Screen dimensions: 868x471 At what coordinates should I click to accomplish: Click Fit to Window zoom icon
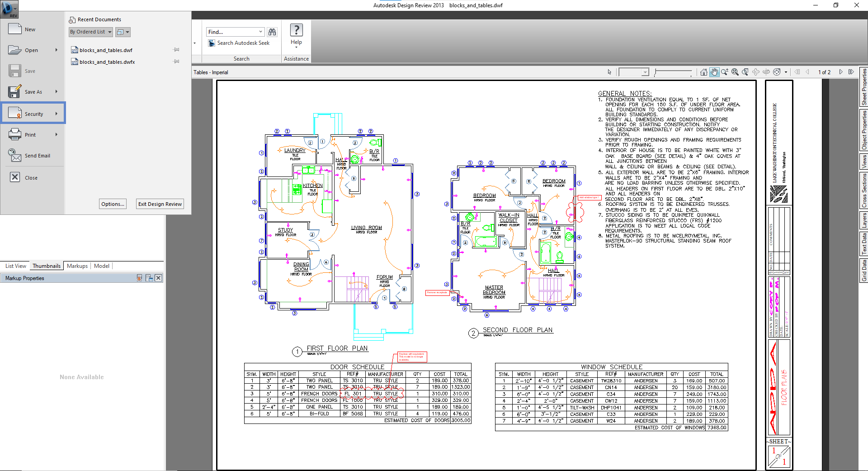(735, 72)
